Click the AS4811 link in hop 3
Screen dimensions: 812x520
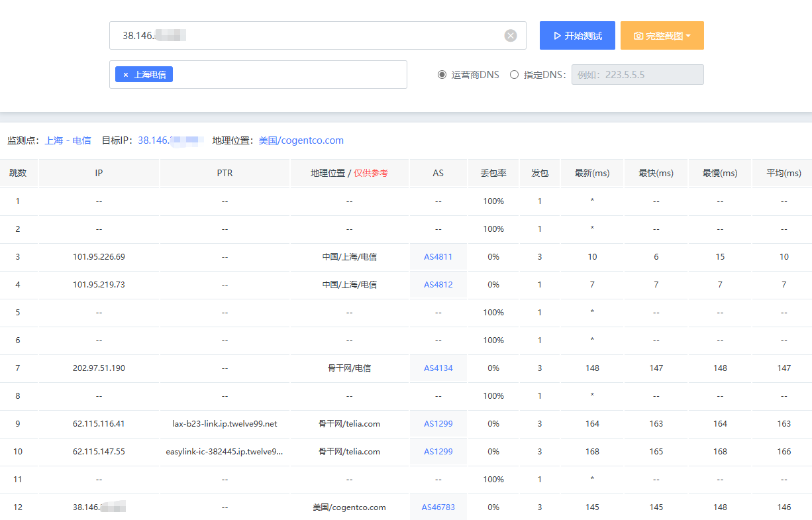point(438,257)
